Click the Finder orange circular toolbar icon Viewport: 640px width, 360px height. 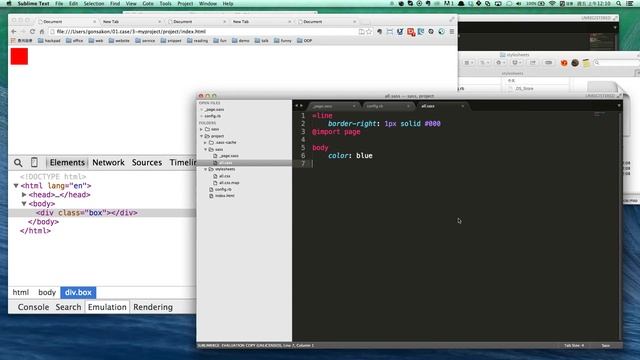click(x=564, y=63)
